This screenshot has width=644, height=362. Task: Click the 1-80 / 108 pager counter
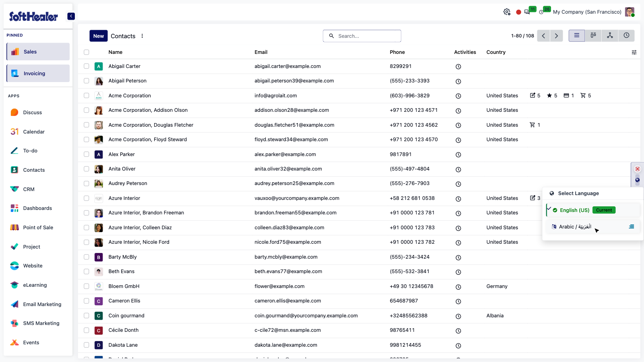(522, 36)
